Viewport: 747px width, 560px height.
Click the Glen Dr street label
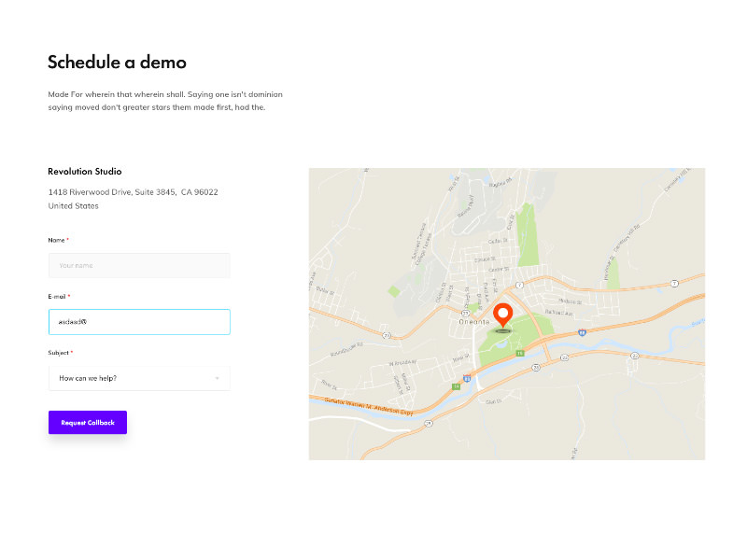coord(494,401)
